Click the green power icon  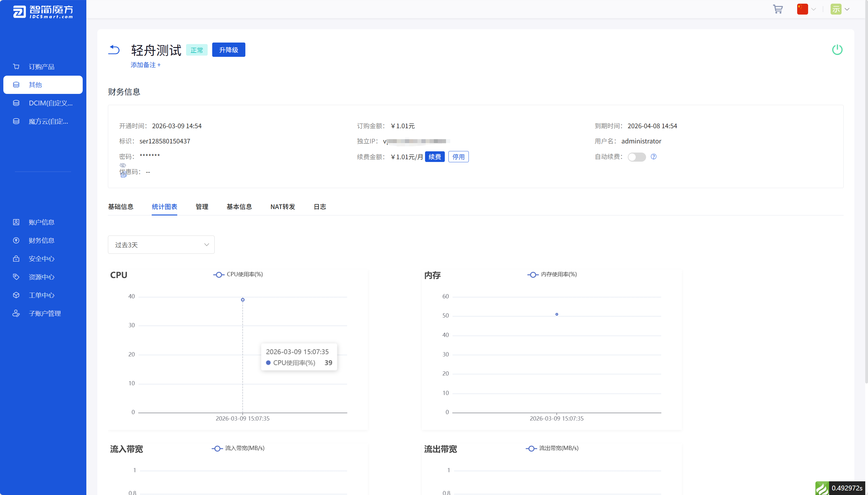coord(837,50)
